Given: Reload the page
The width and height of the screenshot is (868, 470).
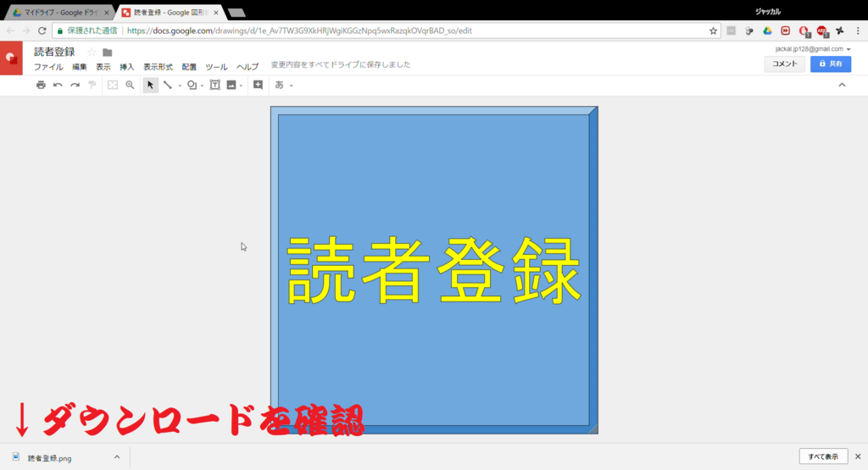Looking at the screenshot, I should 42,31.
